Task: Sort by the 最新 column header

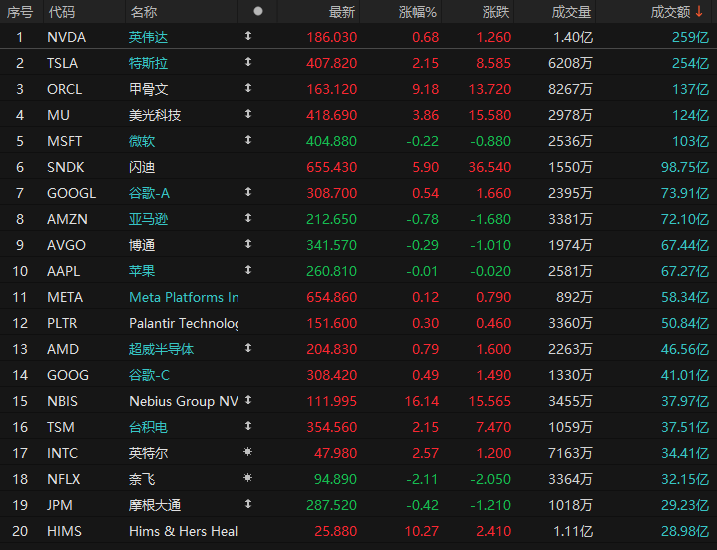Action: coord(342,12)
